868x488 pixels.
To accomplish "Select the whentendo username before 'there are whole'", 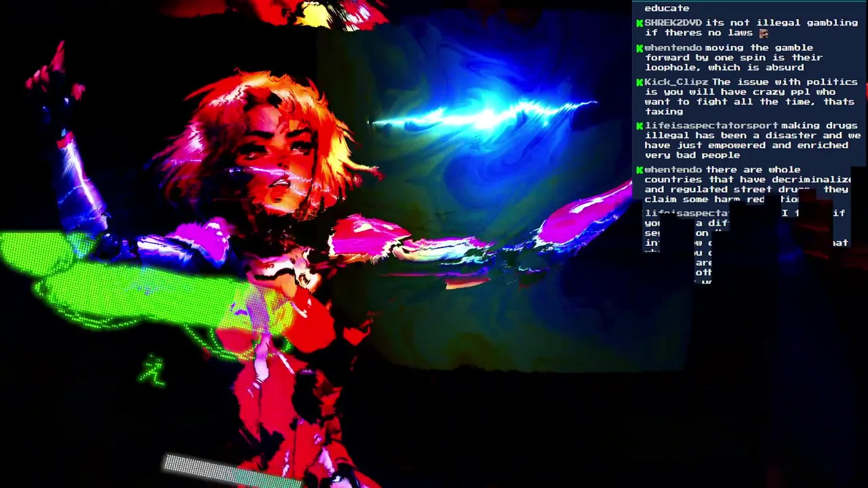I will [673, 170].
